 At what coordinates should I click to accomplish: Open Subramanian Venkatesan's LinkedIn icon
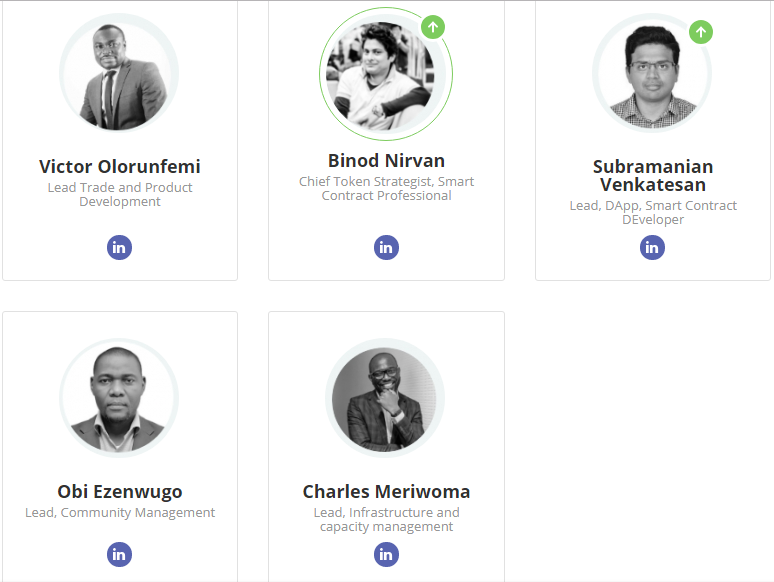(x=652, y=247)
